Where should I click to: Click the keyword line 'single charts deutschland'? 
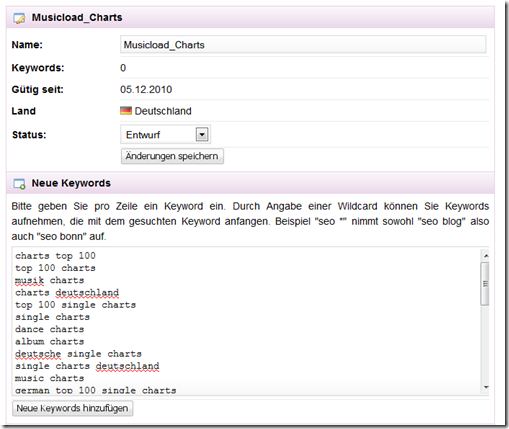[87, 366]
